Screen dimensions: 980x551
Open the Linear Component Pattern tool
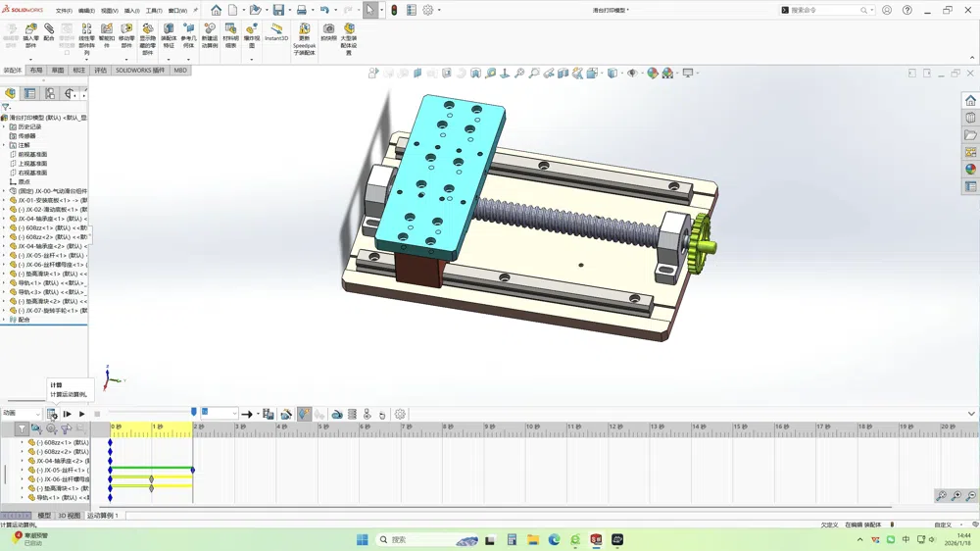(87, 28)
